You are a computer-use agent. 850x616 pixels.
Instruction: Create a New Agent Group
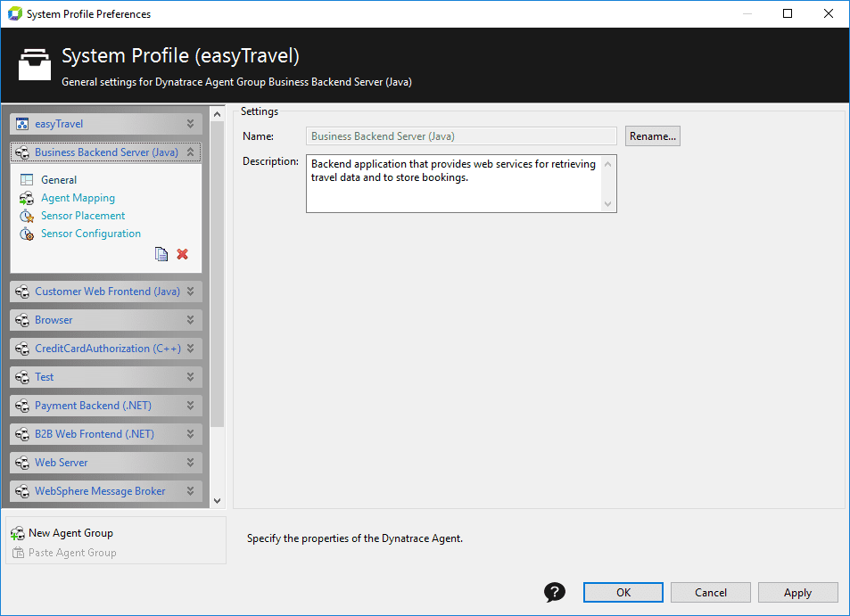(x=70, y=533)
